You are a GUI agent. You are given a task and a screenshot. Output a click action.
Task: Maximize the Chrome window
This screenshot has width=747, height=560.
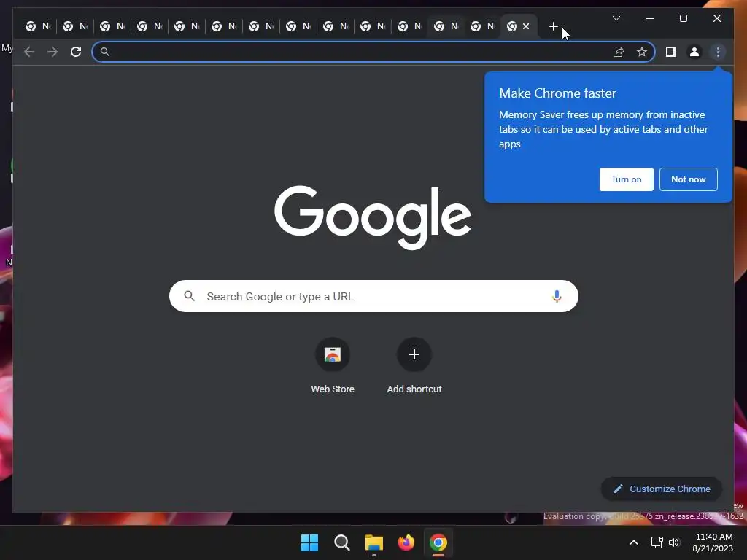(683, 18)
